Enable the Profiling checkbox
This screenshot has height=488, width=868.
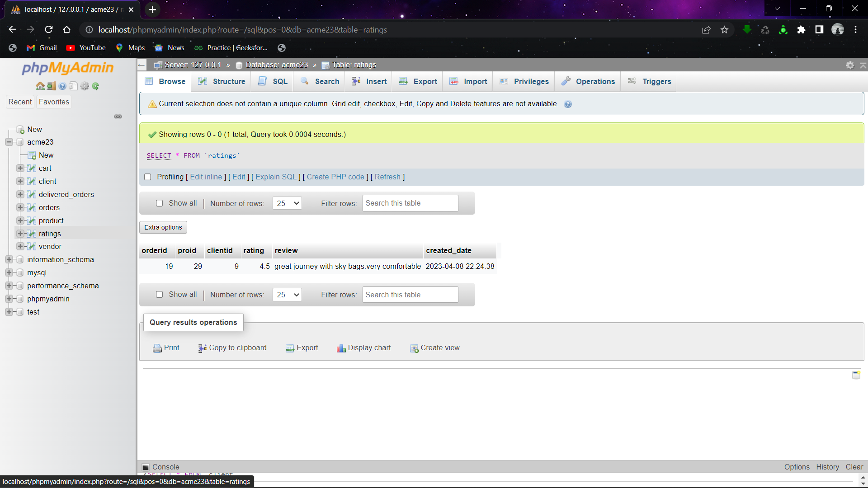[x=147, y=177]
